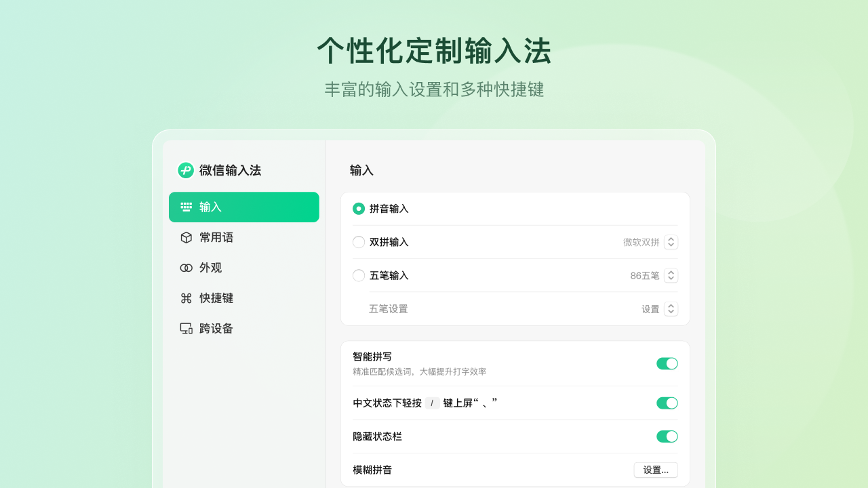The width and height of the screenshot is (868, 488).
Task: Expand the 86五笔 selector
Action: [671, 275]
